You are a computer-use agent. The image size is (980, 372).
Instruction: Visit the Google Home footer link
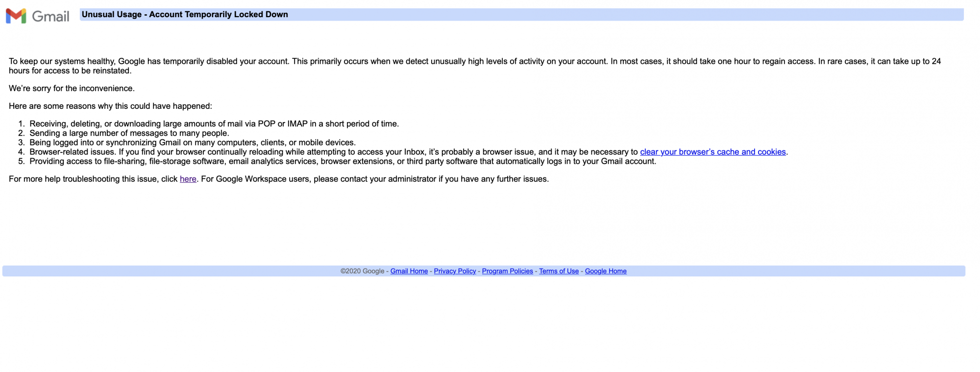tap(605, 271)
